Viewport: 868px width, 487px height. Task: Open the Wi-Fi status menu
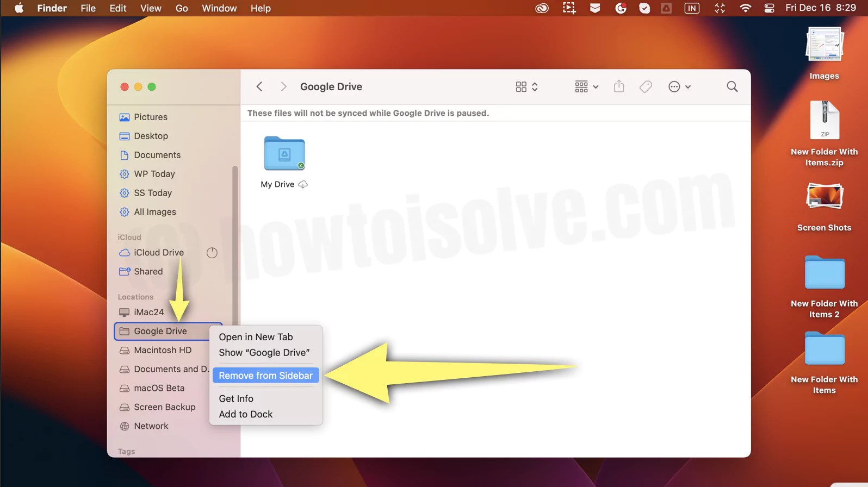[746, 8]
